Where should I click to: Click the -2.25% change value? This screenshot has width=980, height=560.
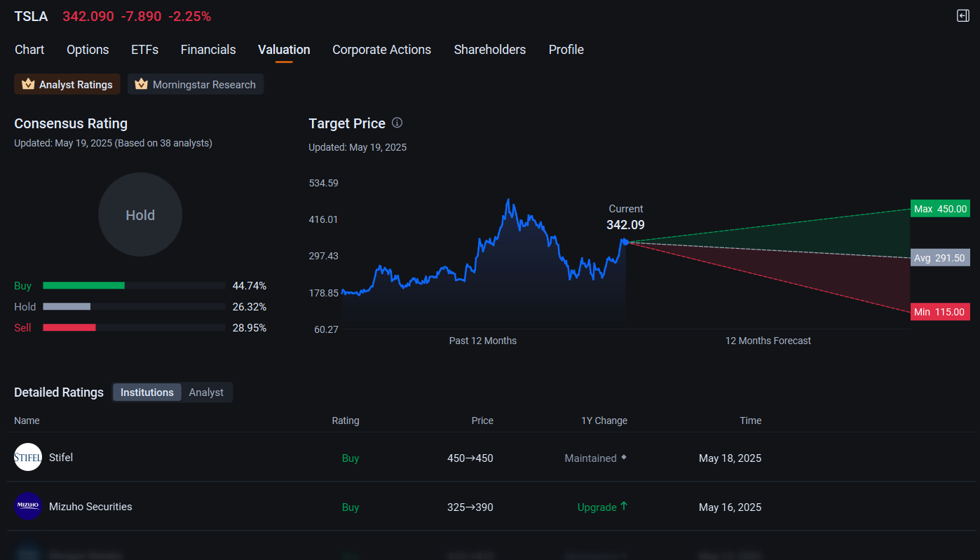(x=191, y=16)
